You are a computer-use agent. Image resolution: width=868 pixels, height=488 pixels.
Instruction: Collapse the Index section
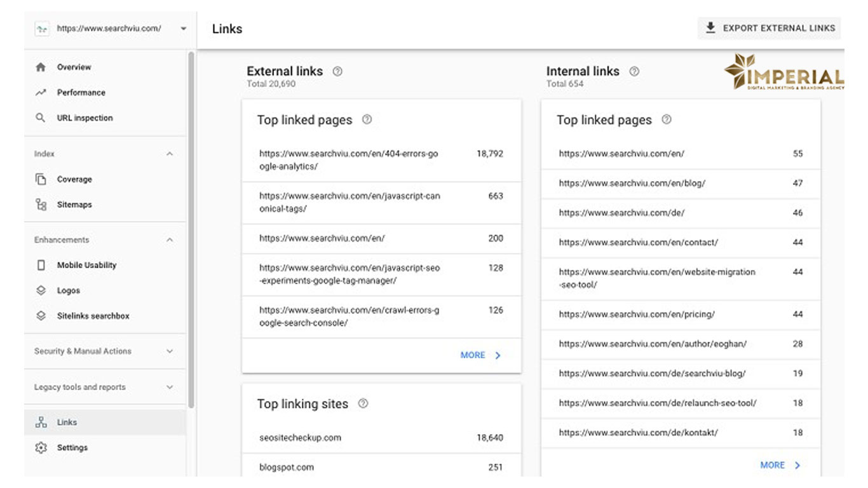point(170,154)
